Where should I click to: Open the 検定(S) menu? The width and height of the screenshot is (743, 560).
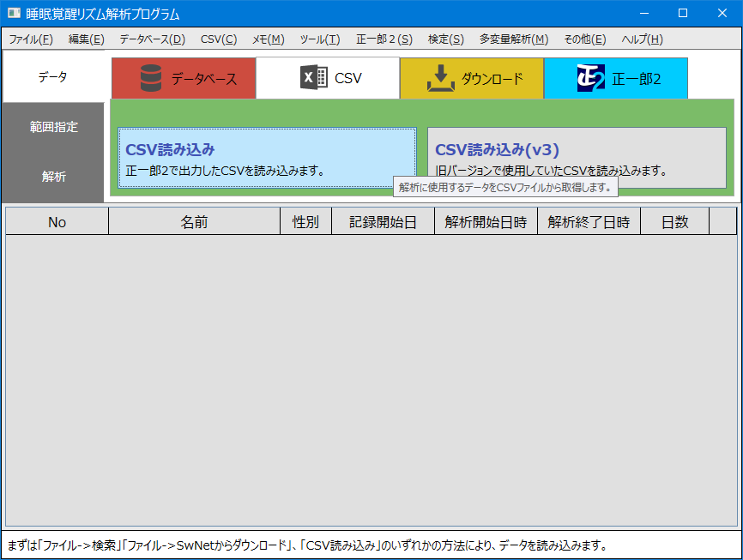pyautogui.click(x=446, y=39)
